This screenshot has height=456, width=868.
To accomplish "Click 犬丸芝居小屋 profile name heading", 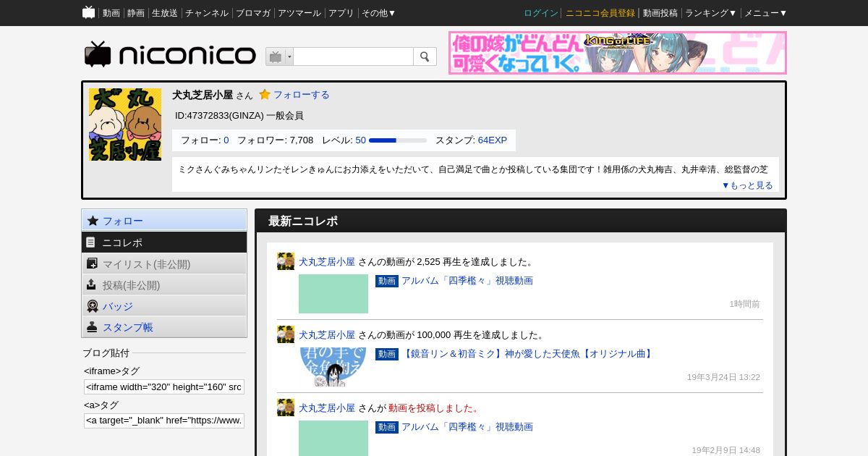I will pos(203,95).
